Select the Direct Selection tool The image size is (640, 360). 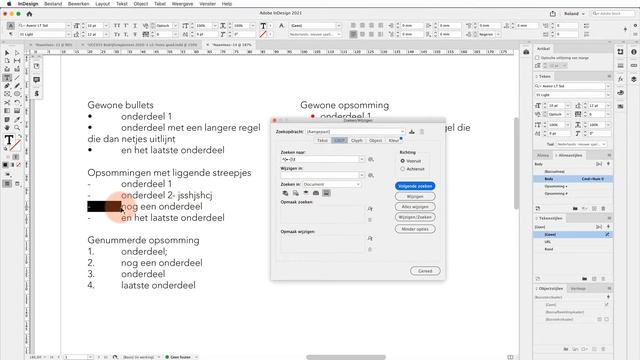tap(17, 53)
